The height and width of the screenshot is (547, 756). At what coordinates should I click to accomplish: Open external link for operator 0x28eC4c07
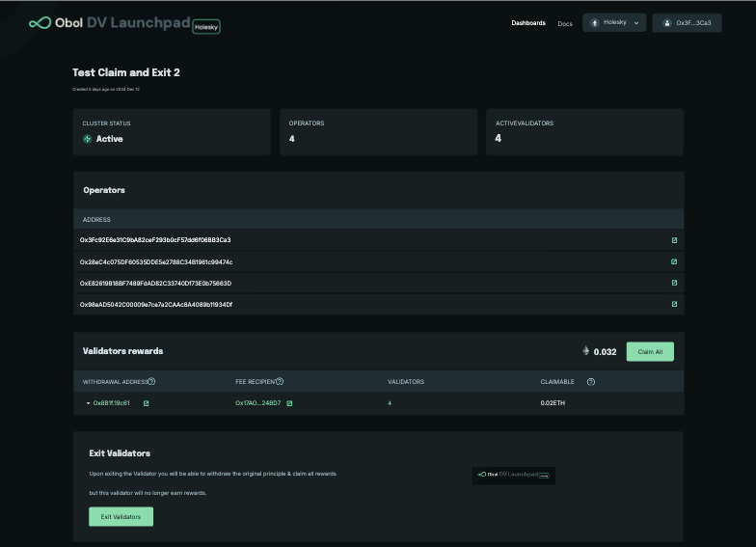coord(674,261)
